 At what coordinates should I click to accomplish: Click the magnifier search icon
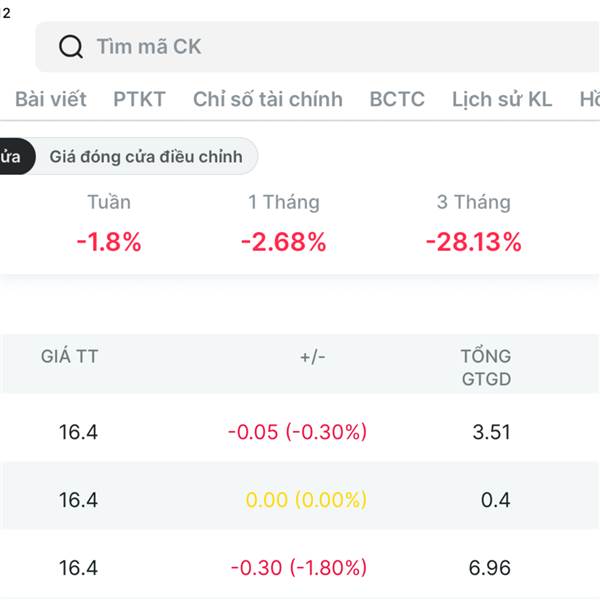coord(70,47)
